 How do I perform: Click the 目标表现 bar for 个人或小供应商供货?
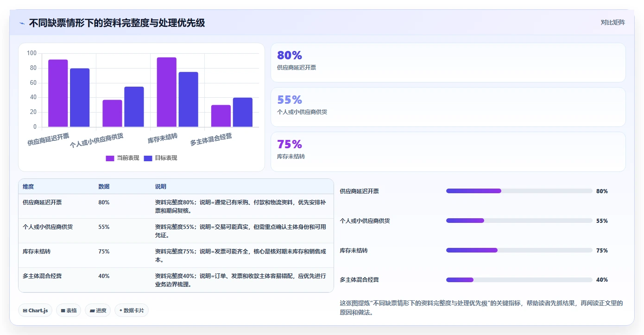coord(134,107)
